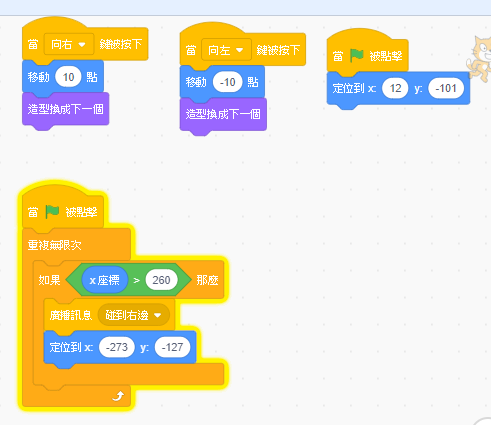Viewport: 491px width, 425px height.
Task: Click the 如果 那麼 if block label
Action: [x=49, y=280]
